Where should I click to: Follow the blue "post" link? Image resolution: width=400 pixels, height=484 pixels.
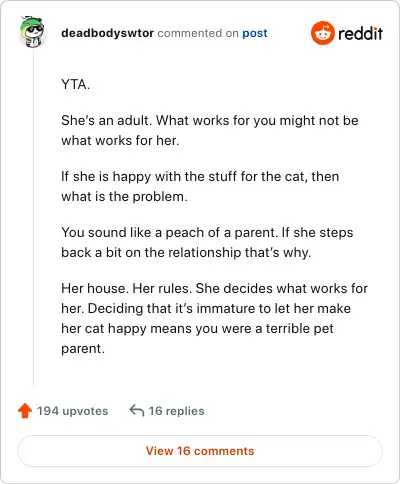point(255,33)
